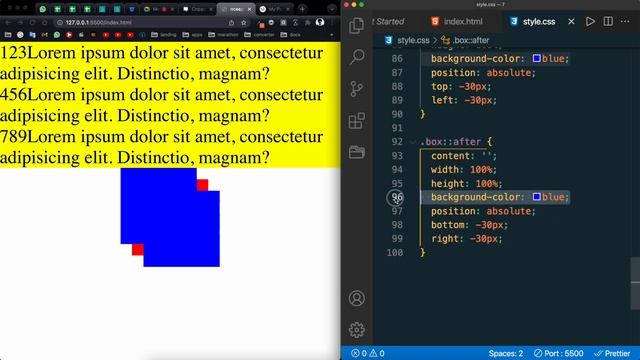The width and height of the screenshot is (640, 360).
Task: Open the editor More Actions ellipsis
Action: [625, 21]
